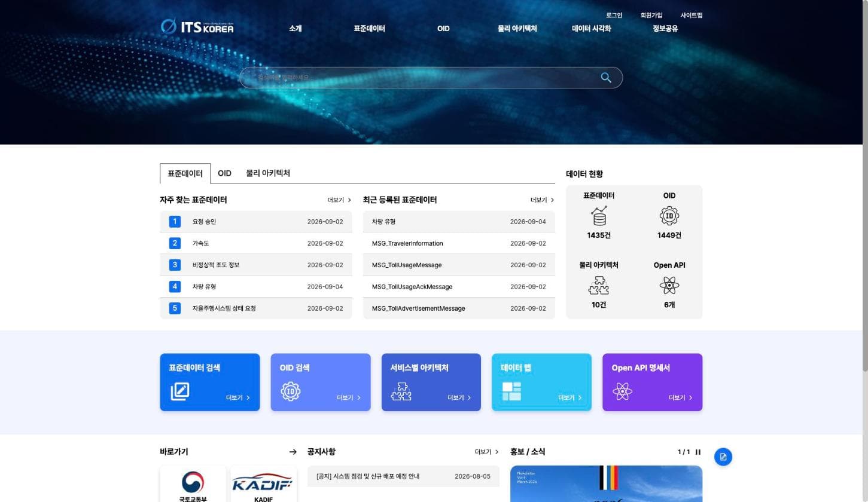Expand 더보기 for 자주 찾는 표준데이터
Image resolution: width=868 pixels, height=502 pixels.
tap(339, 200)
